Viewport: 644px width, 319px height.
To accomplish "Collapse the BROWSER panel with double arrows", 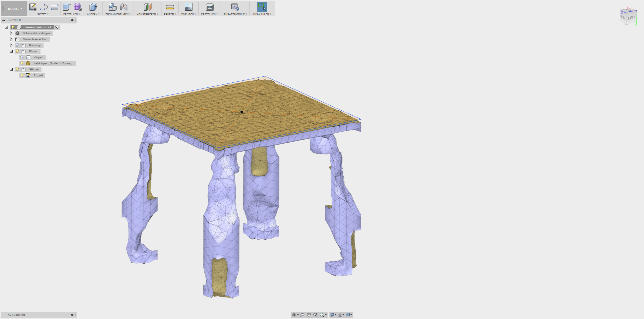I will tap(4, 20).
